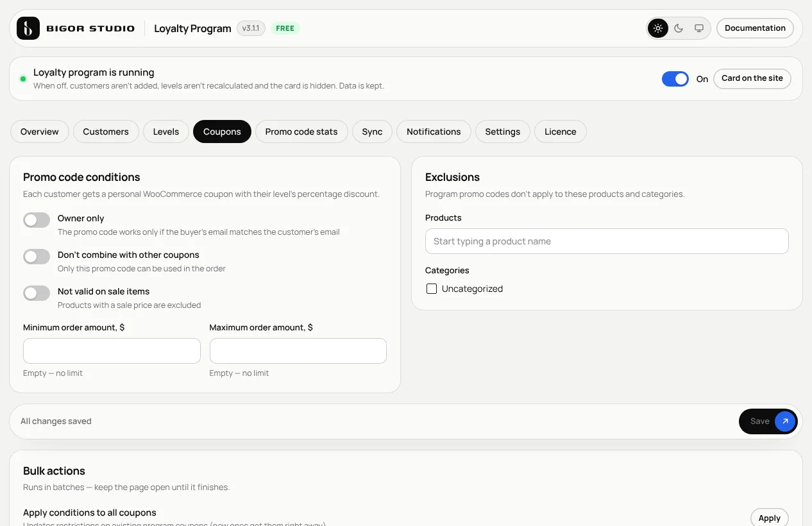This screenshot has height=526, width=812.
Task: Focus the Minimum order amount field
Action: pos(112,351)
